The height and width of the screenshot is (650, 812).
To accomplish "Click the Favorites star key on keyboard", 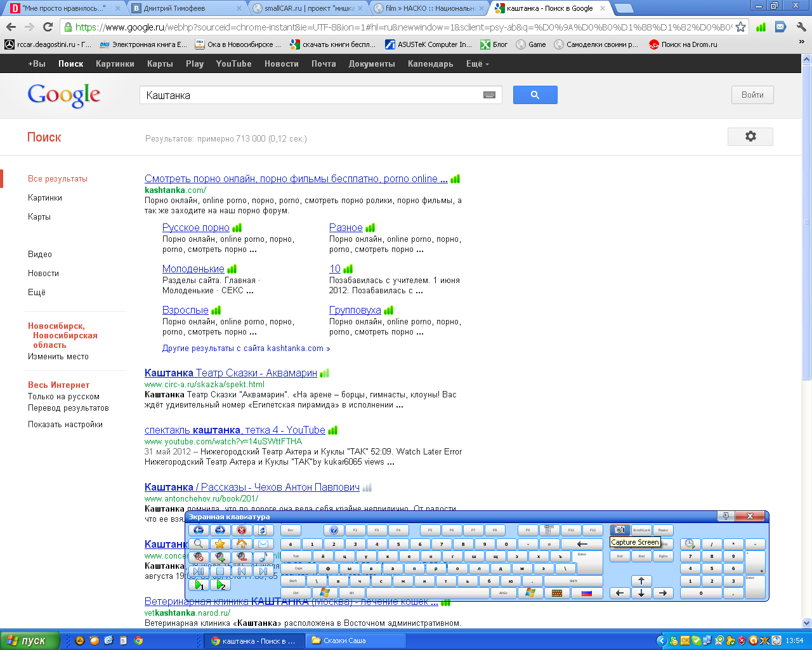I will [219, 544].
